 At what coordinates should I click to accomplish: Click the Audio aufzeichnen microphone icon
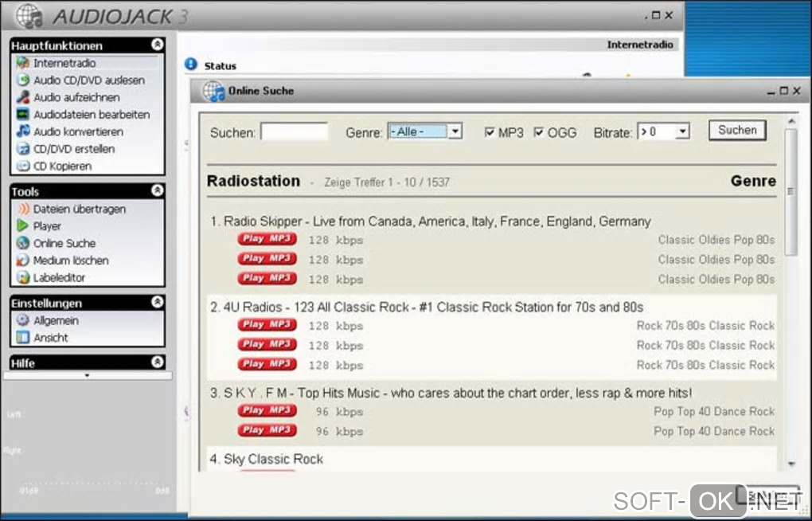(x=22, y=97)
